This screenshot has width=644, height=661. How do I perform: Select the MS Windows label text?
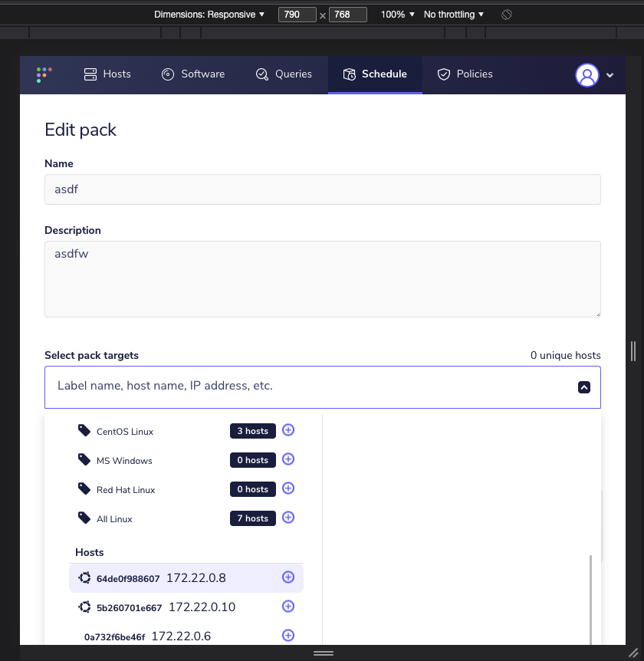(x=124, y=461)
